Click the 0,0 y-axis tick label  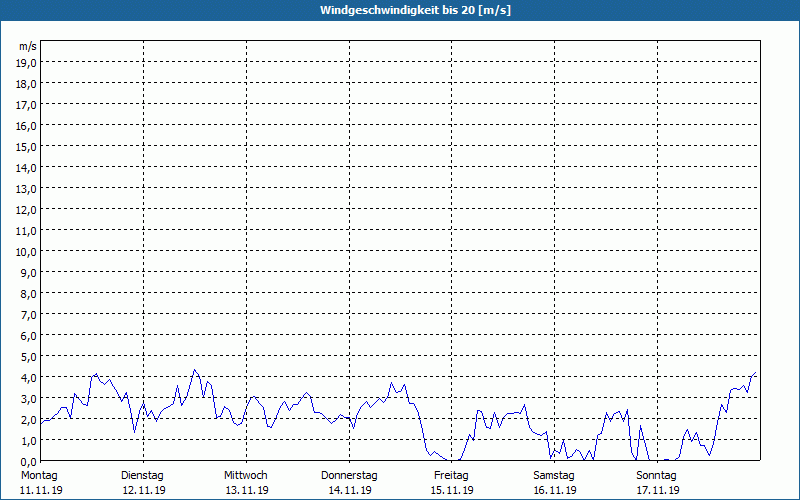[29, 462]
